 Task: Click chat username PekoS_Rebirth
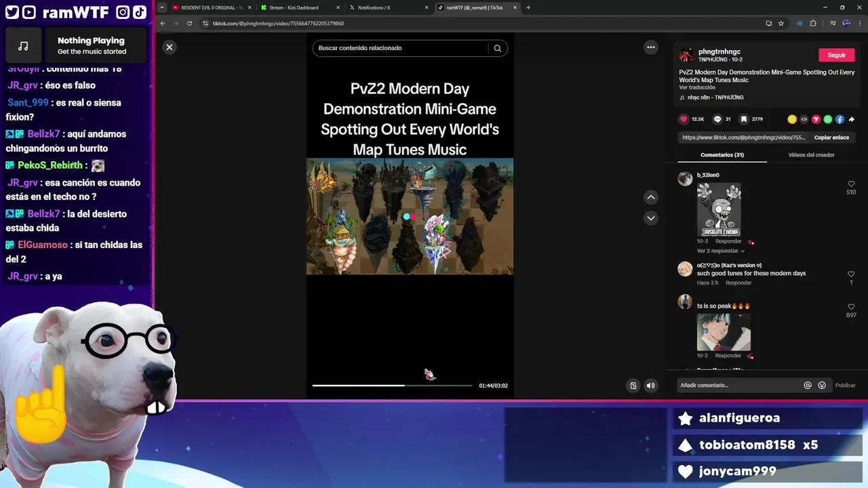(x=50, y=165)
